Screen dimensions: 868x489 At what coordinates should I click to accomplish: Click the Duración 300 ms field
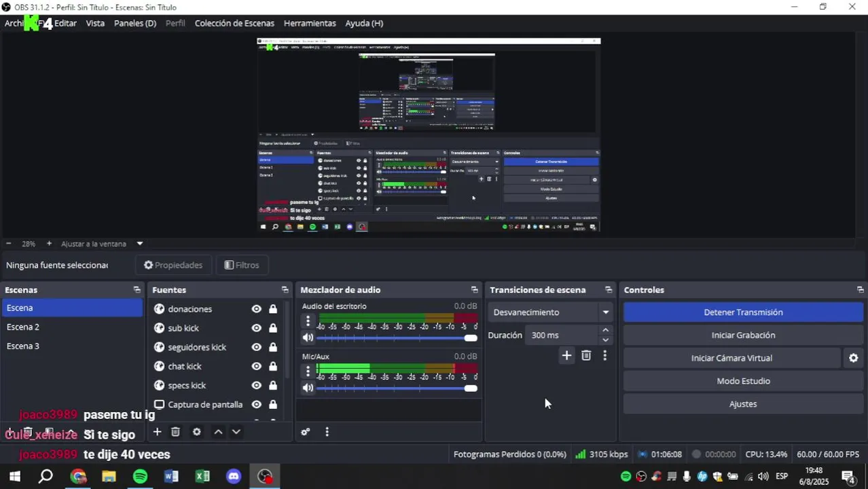click(562, 335)
